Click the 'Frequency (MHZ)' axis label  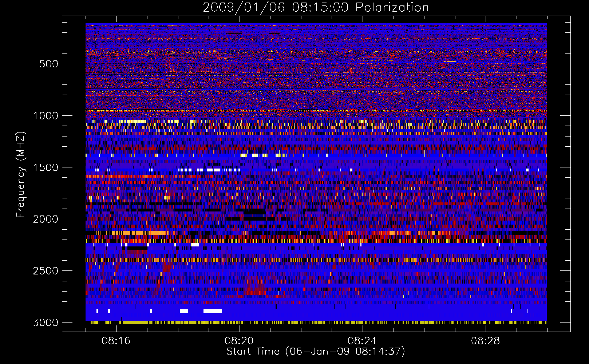tap(21, 175)
